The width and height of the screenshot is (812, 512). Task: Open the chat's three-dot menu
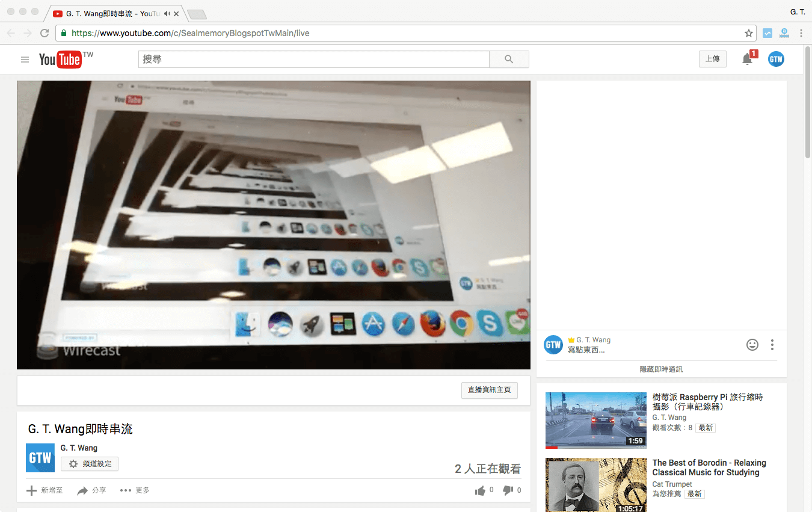point(772,345)
